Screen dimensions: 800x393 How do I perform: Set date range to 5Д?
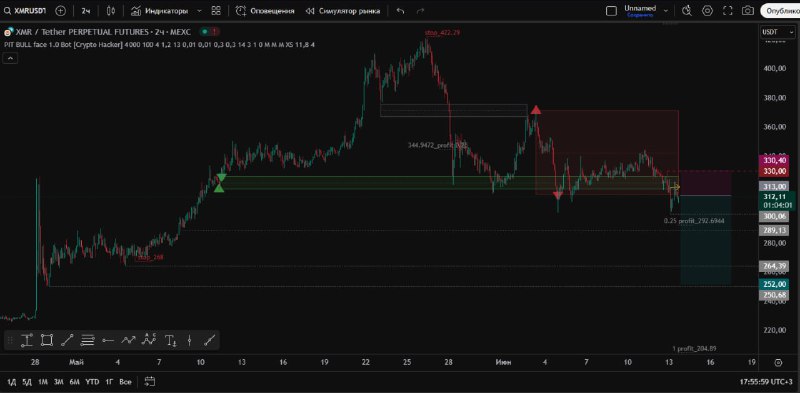point(28,382)
